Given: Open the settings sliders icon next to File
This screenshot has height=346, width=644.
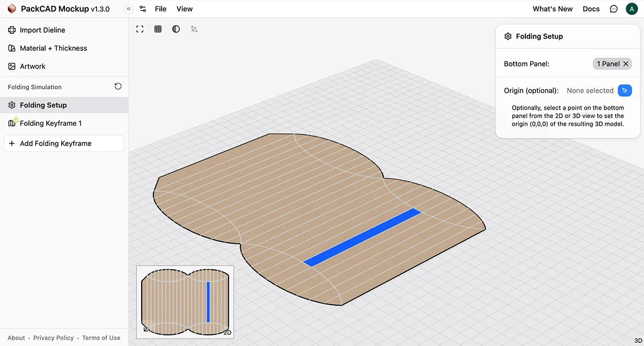Looking at the screenshot, I should (143, 9).
